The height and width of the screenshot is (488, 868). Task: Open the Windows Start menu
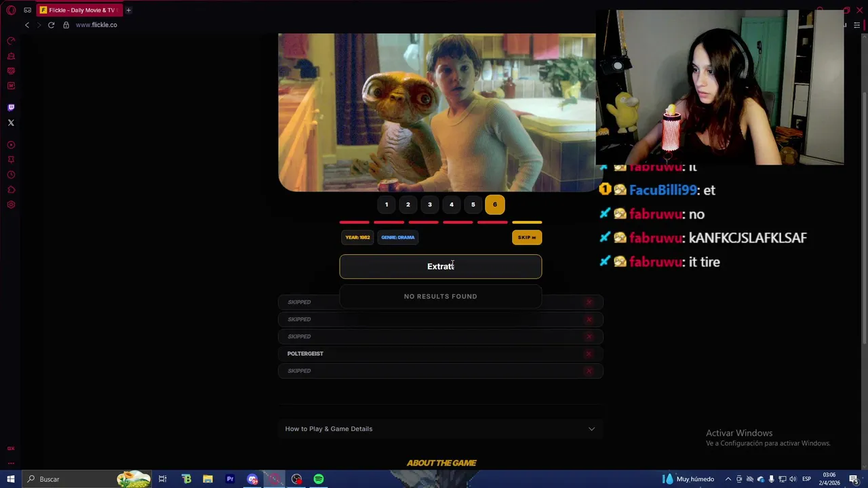tap(11, 479)
